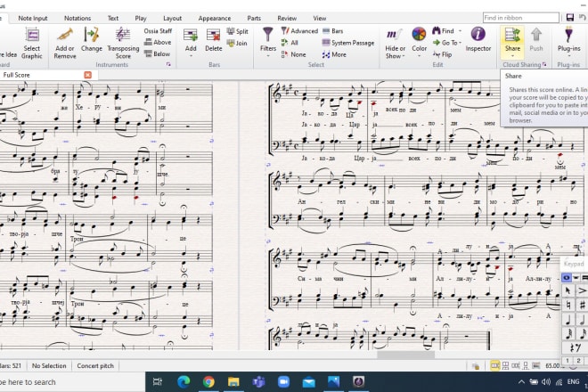The width and height of the screenshot is (588, 392).
Task: Click Select More
Action: pyautogui.click(x=334, y=54)
